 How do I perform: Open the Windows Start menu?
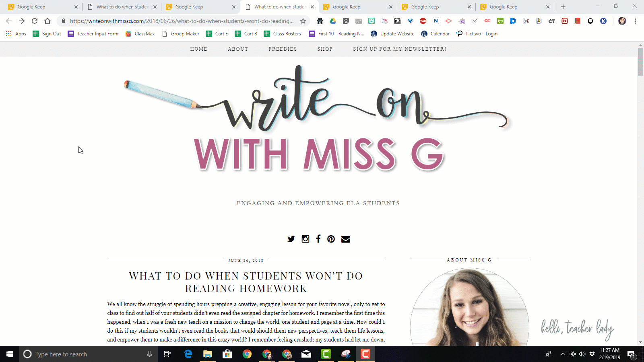[10, 354]
